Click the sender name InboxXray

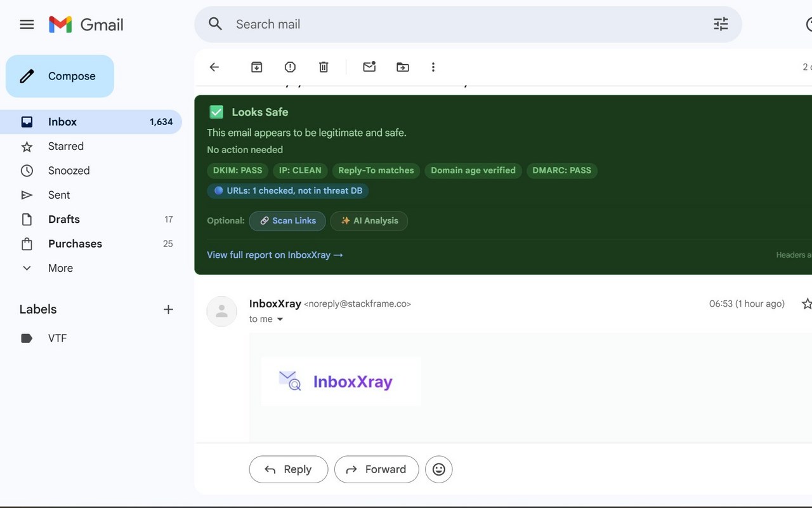tap(275, 304)
